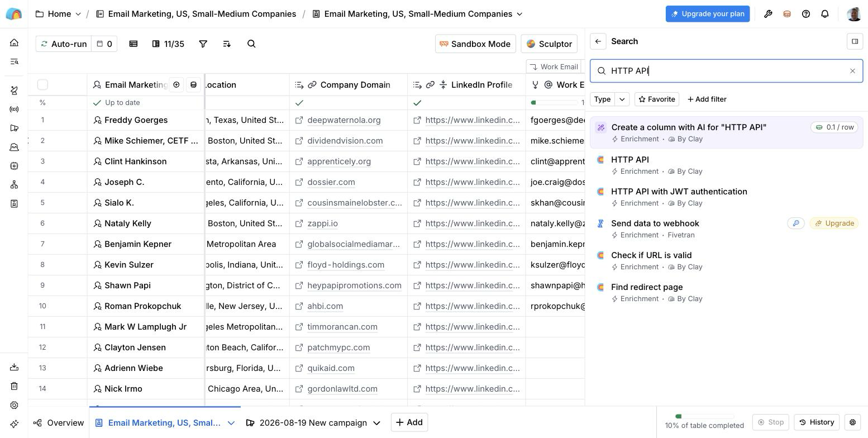This screenshot has width=868, height=438.
Task: Open the contact-card sidebar icon
Action: pyautogui.click(x=15, y=204)
